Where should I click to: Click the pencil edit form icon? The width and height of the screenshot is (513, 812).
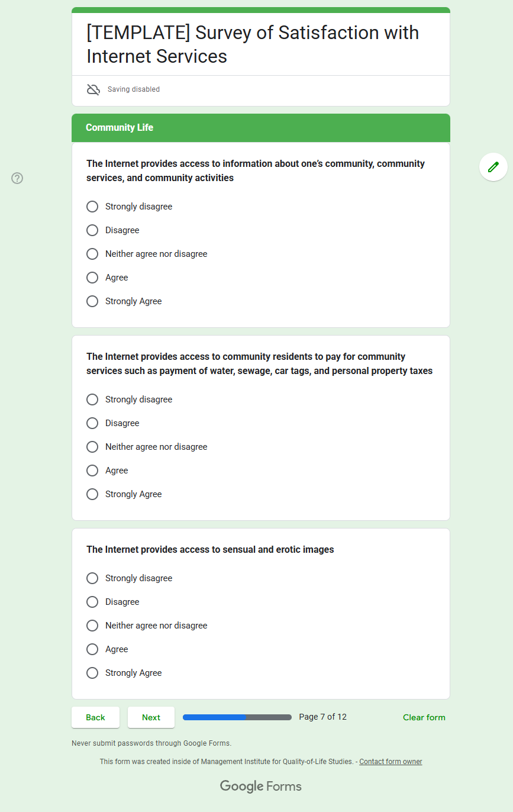[493, 167]
